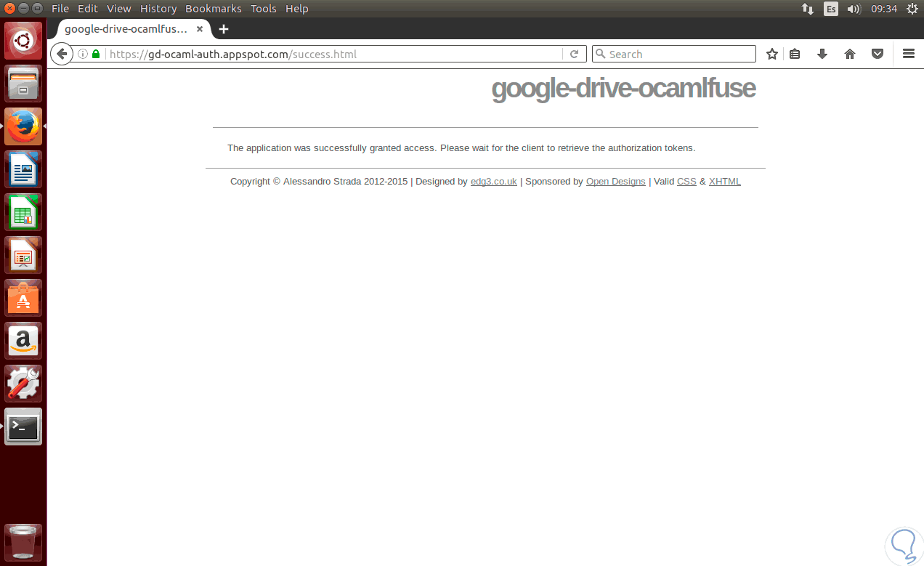
Task: Click the Firefox icon in the launcher
Action: coord(23,126)
